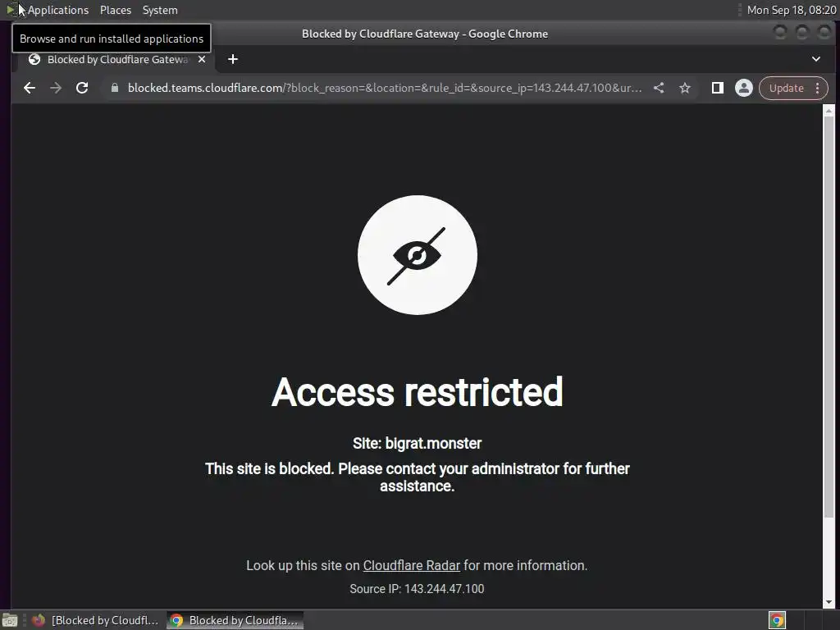Reload the blocked page

click(82, 88)
